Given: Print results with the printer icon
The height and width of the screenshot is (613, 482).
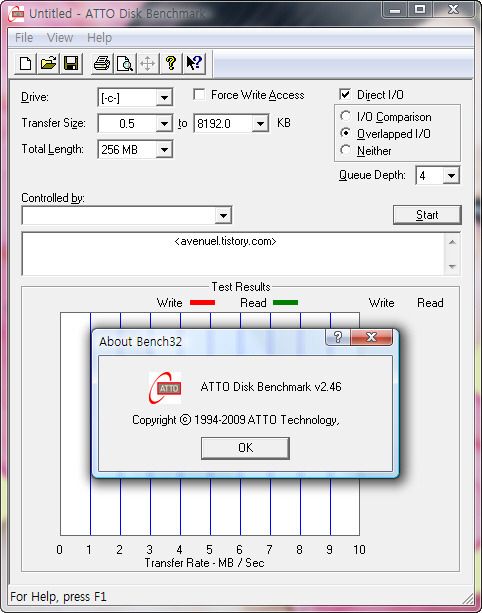Looking at the screenshot, I should [102, 63].
